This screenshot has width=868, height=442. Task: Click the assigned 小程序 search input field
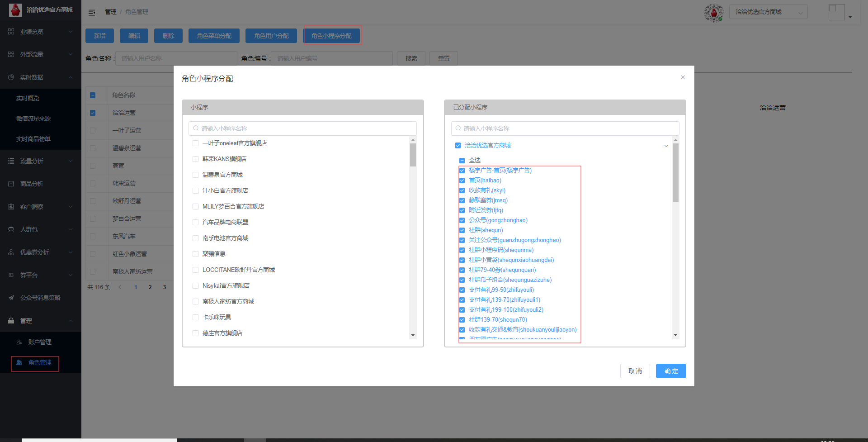click(565, 128)
